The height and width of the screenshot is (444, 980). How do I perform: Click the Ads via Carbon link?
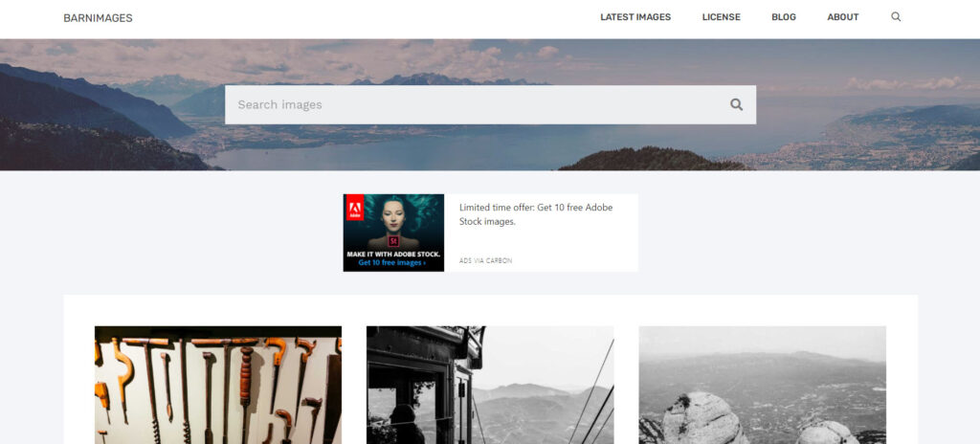[485, 261]
